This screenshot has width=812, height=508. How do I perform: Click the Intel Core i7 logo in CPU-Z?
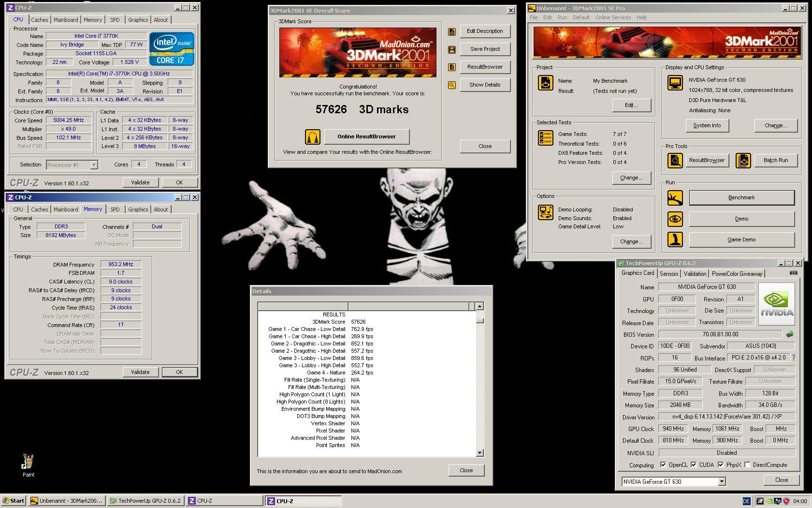(x=172, y=49)
